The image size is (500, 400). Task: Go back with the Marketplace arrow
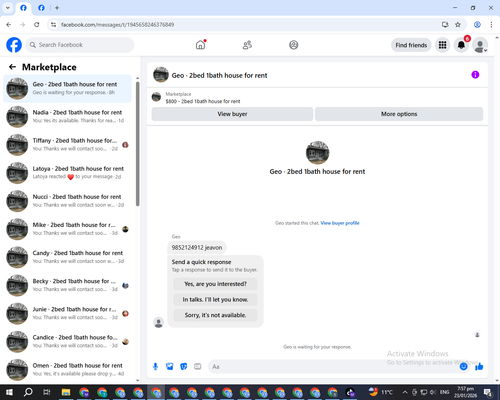click(12, 67)
